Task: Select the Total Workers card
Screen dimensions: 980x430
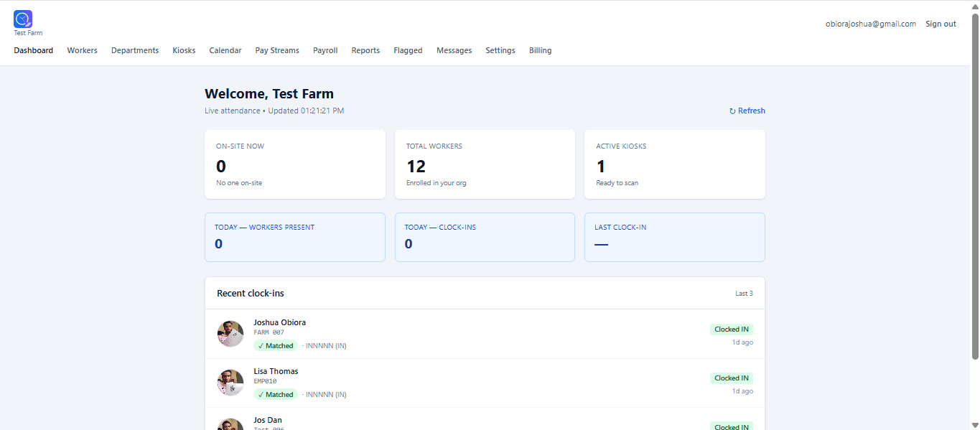Action: pyautogui.click(x=485, y=164)
